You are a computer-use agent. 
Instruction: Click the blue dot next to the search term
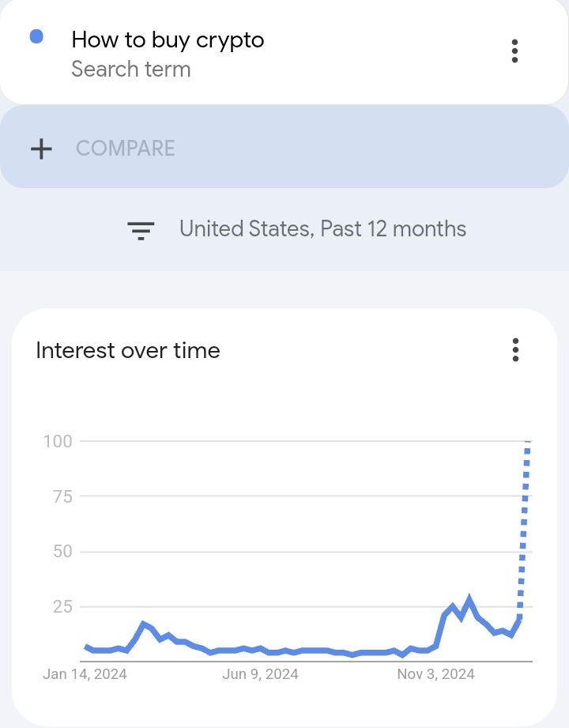[x=36, y=36]
